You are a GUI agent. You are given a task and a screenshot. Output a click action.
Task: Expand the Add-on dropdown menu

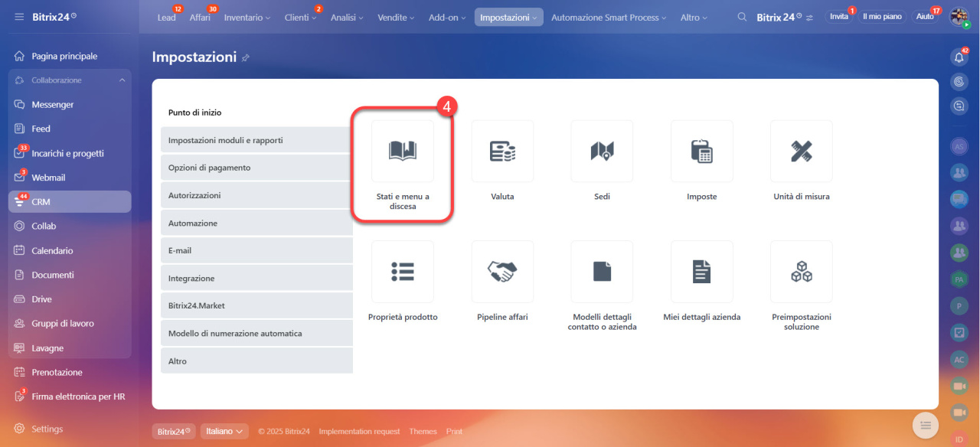point(446,17)
